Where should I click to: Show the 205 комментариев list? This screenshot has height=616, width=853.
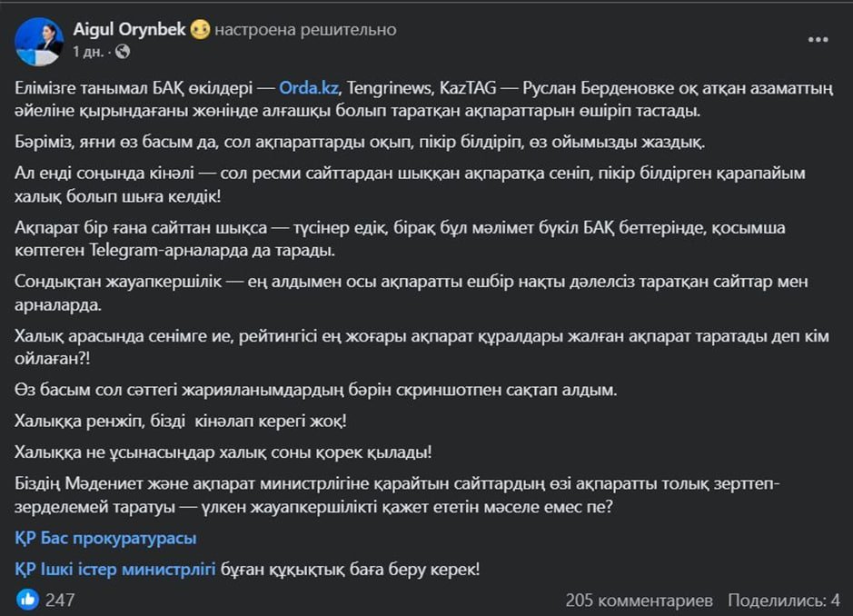(x=639, y=601)
